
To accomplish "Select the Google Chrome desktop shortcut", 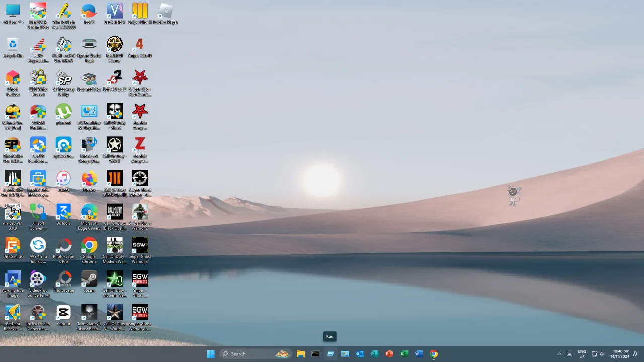I will coord(89,251).
